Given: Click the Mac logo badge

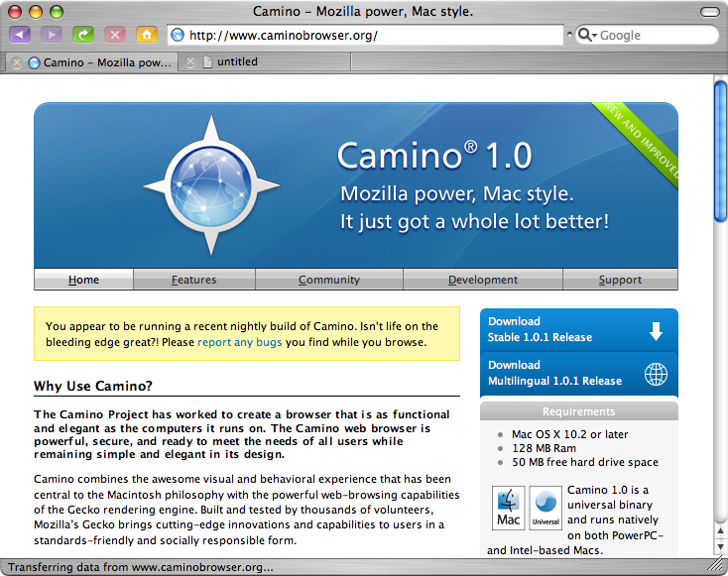Looking at the screenshot, I should click(x=509, y=508).
